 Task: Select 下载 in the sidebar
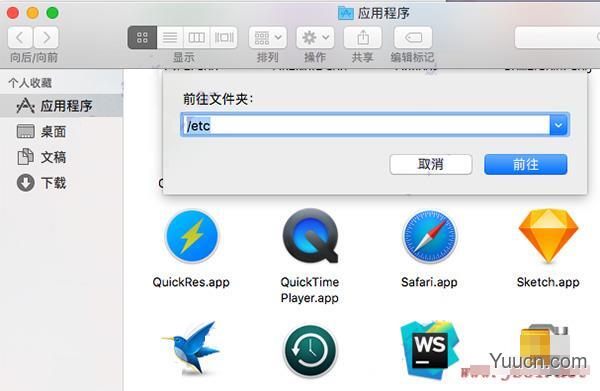[61, 182]
